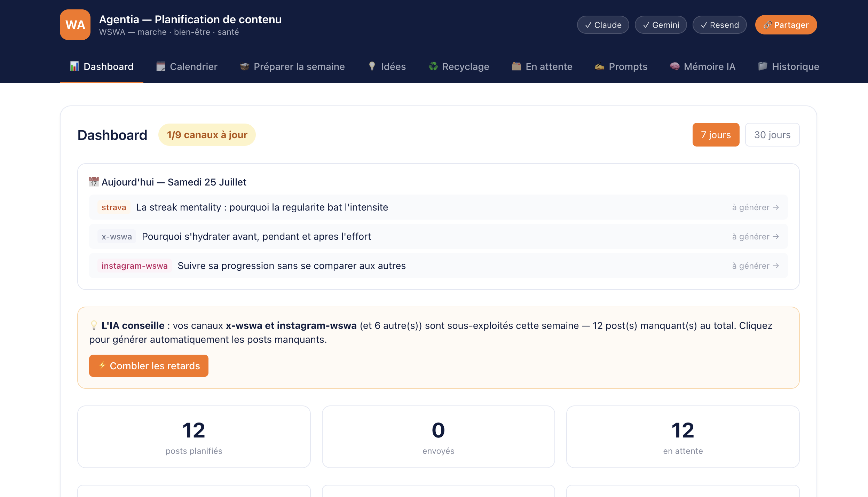The height and width of the screenshot is (497, 868).
Task: Click the 0 envoyés card
Action: click(439, 437)
